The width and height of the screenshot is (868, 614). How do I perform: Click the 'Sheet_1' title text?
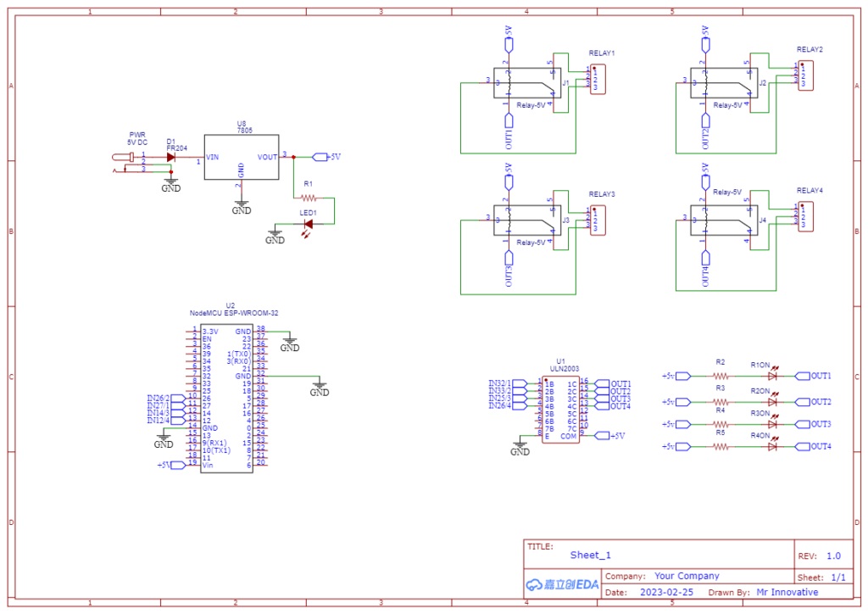(591, 555)
